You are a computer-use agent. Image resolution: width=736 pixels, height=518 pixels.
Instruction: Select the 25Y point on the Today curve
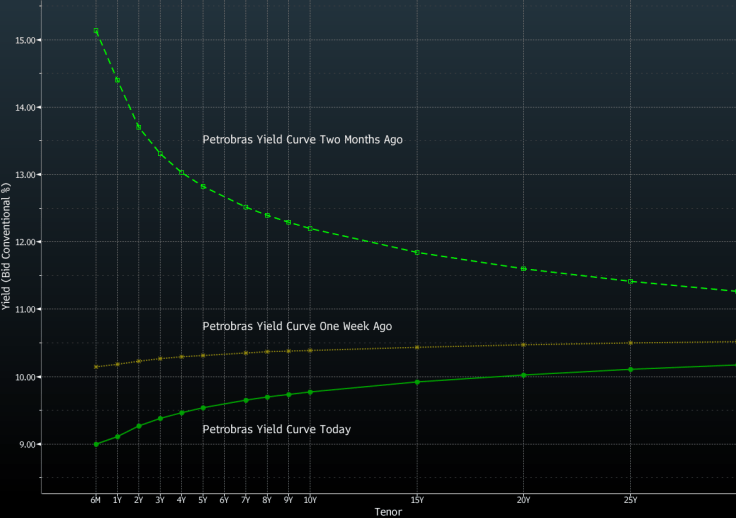point(630,369)
